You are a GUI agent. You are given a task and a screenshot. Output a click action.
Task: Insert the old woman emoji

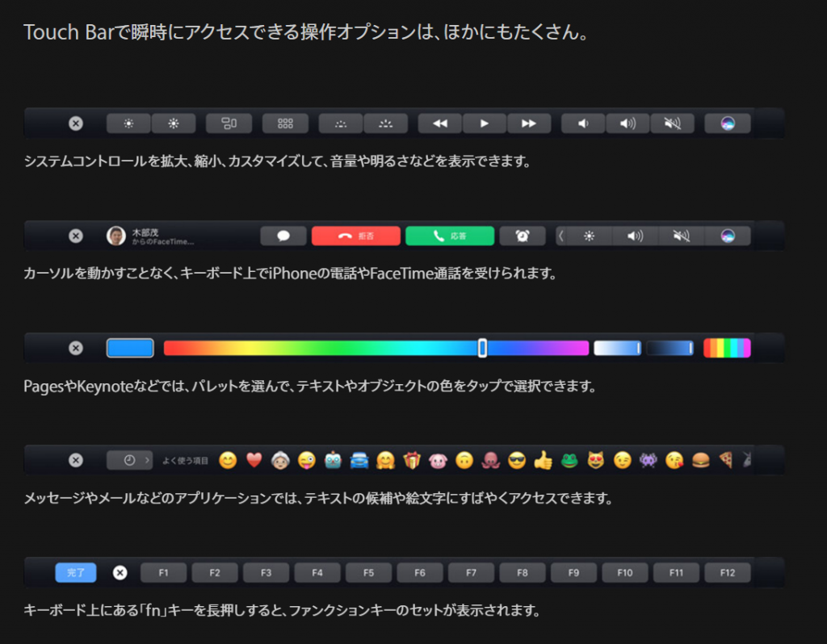pyautogui.click(x=280, y=461)
